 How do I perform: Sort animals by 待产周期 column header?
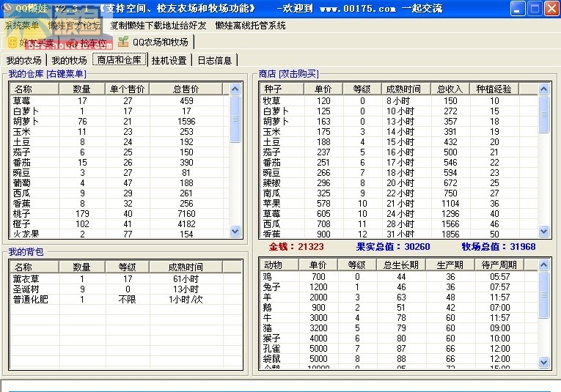tap(499, 265)
